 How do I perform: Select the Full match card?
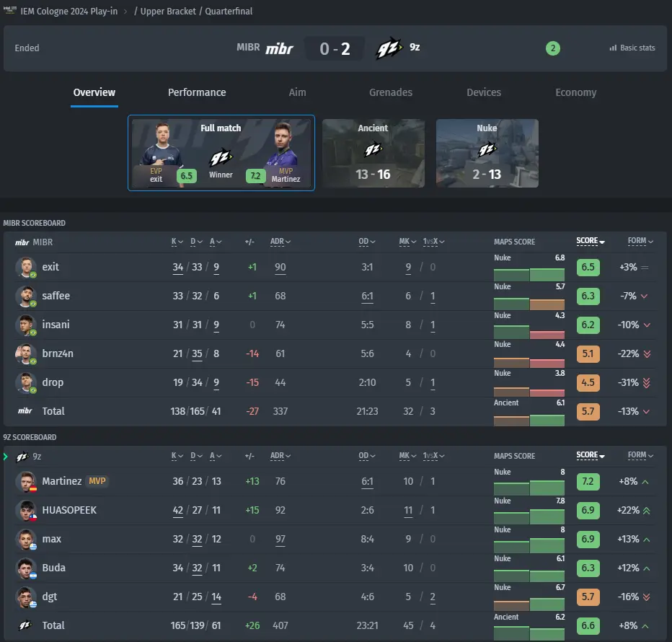point(221,153)
